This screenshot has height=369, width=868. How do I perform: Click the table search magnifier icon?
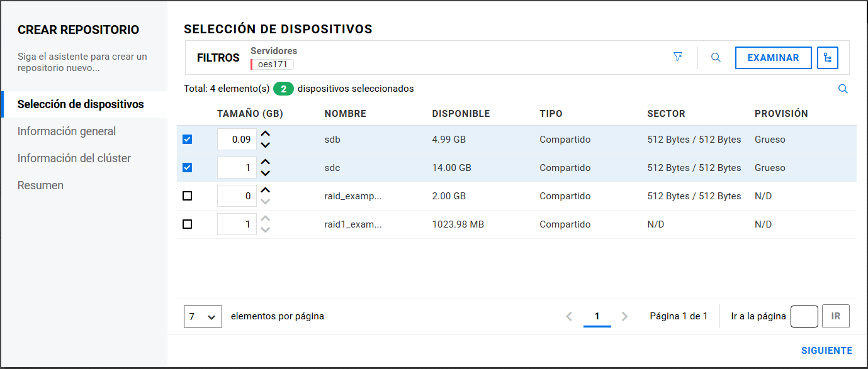843,89
